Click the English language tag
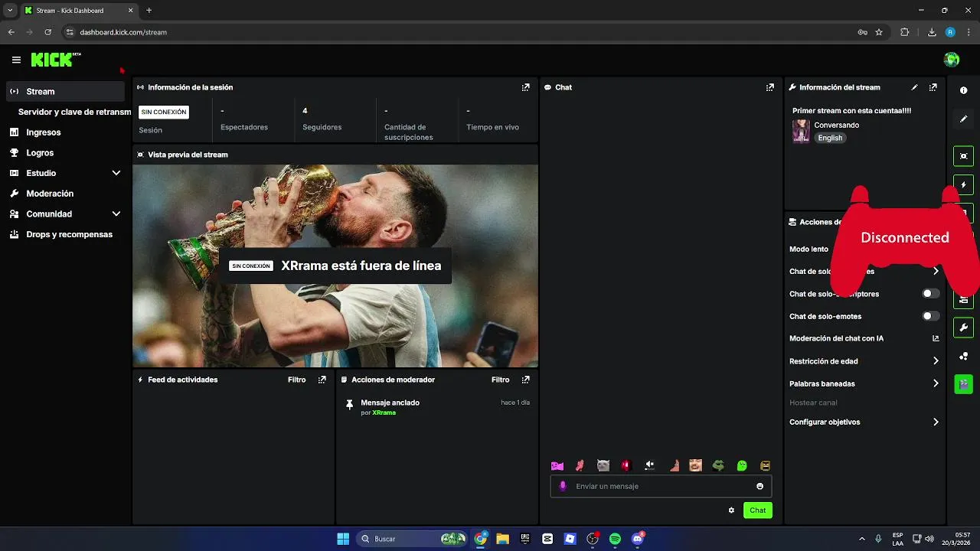This screenshot has height=551, width=980. pyautogui.click(x=830, y=138)
